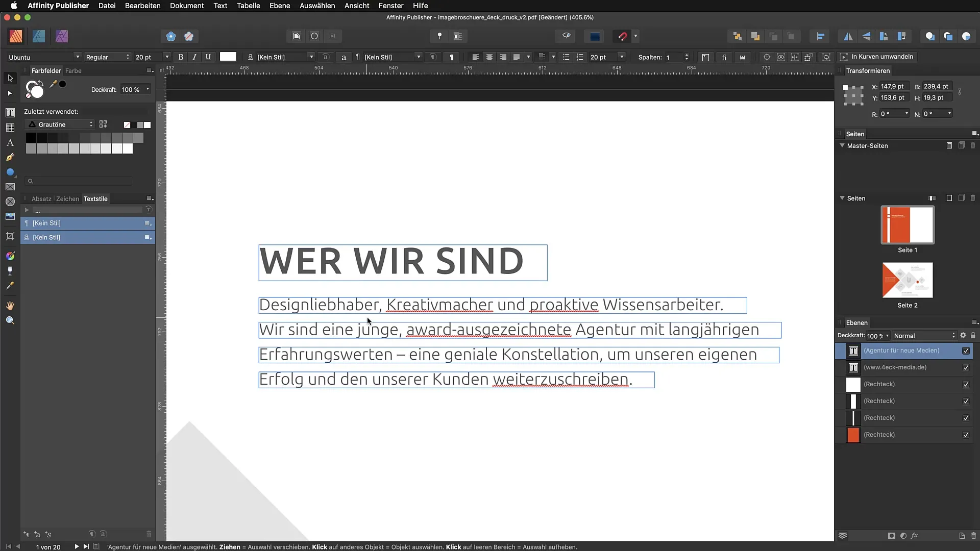This screenshot has width=980, height=551.
Task: Open the Tabelle menu
Action: tap(248, 6)
